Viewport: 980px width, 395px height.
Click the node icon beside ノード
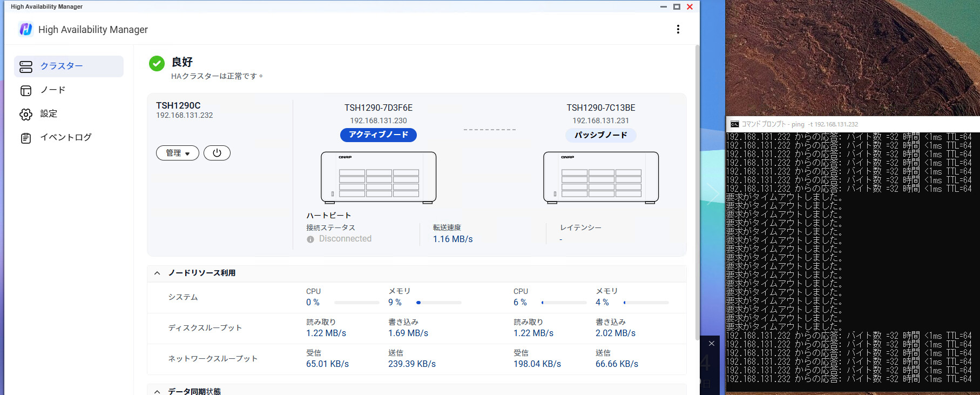(x=26, y=91)
